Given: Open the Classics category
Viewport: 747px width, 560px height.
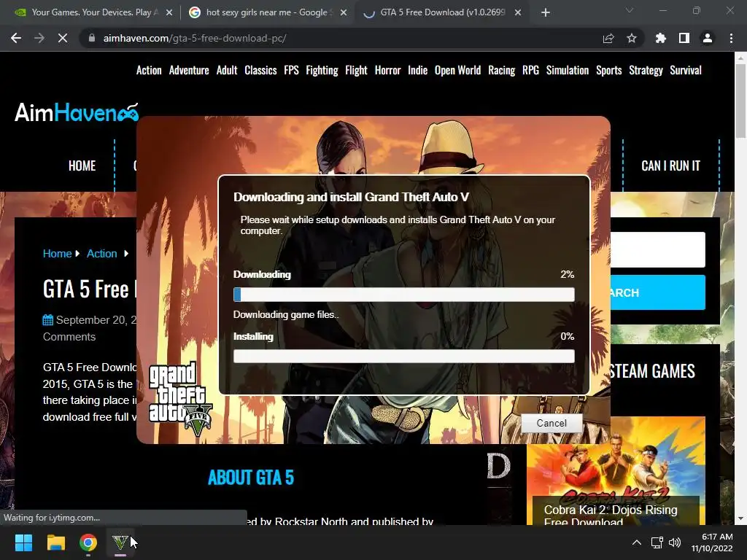Looking at the screenshot, I should click(260, 71).
